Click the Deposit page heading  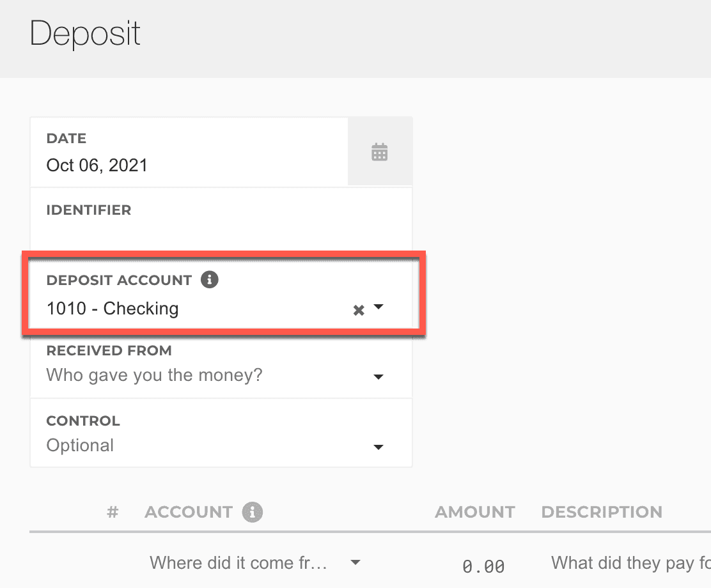tap(85, 33)
